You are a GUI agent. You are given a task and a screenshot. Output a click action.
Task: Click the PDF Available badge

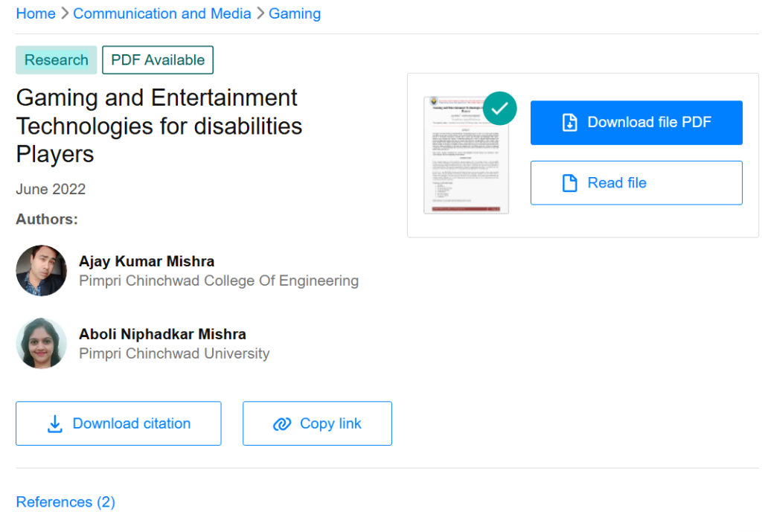click(x=157, y=60)
